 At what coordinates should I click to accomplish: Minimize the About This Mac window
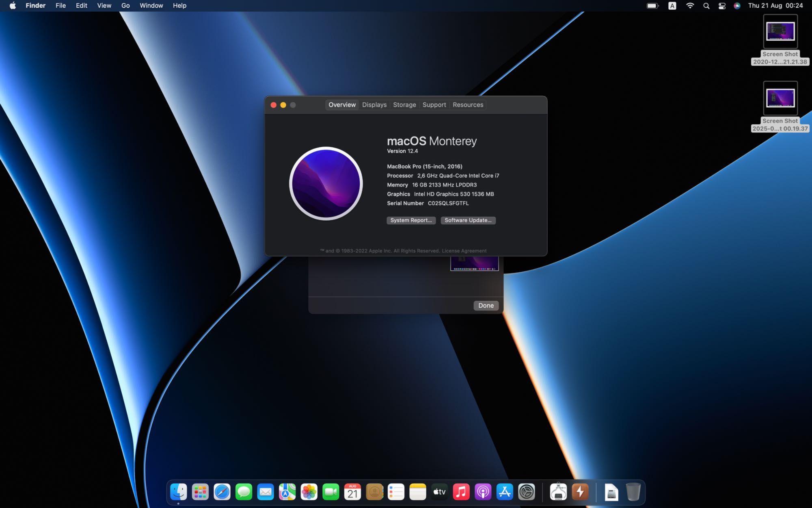[283, 105]
